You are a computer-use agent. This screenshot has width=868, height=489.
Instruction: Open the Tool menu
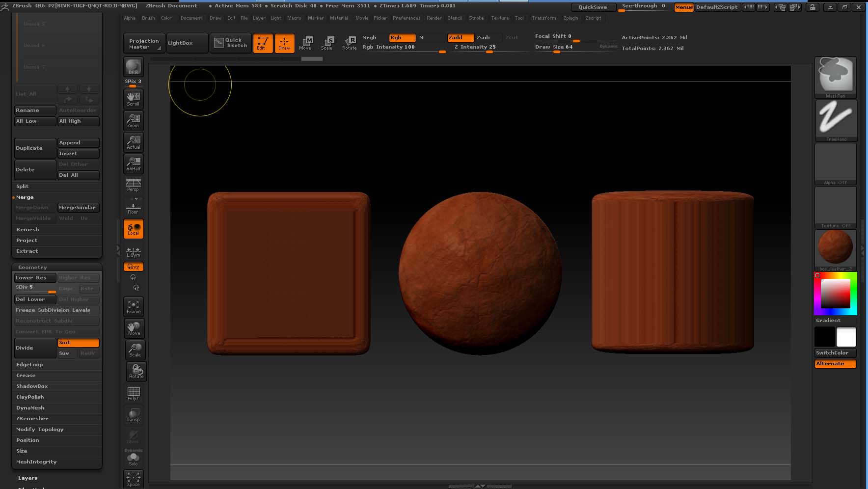pos(519,18)
